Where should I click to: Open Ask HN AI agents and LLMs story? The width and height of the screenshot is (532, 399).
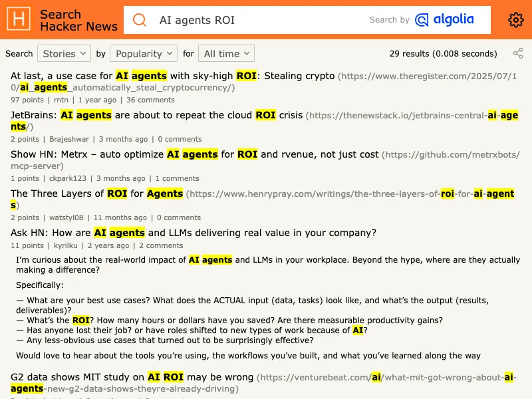(x=194, y=233)
